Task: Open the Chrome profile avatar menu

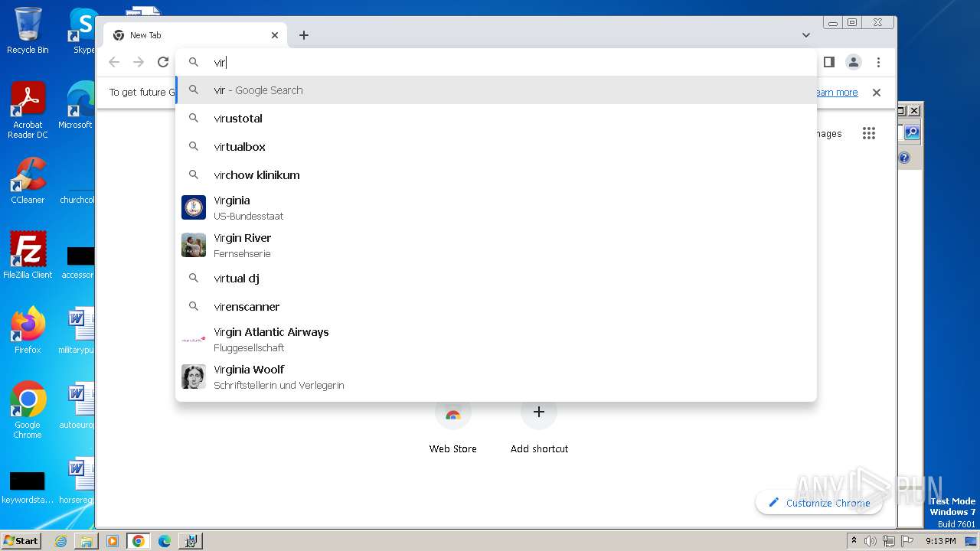Action: pos(854,62)
